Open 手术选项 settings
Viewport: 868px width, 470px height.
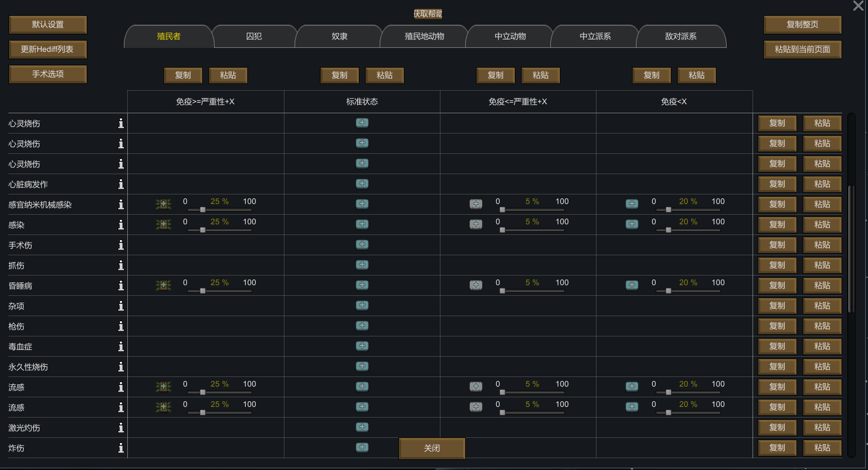48,74
